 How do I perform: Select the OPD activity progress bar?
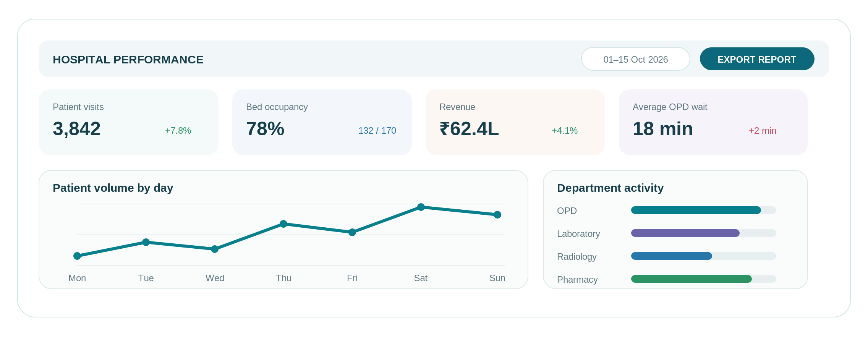click(703, 210)
